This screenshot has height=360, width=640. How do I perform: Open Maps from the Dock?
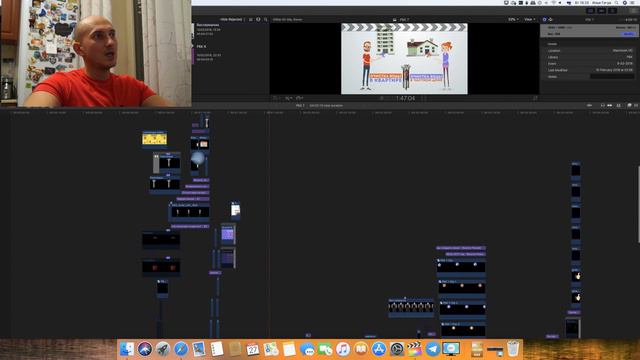(x=271, y=349)
